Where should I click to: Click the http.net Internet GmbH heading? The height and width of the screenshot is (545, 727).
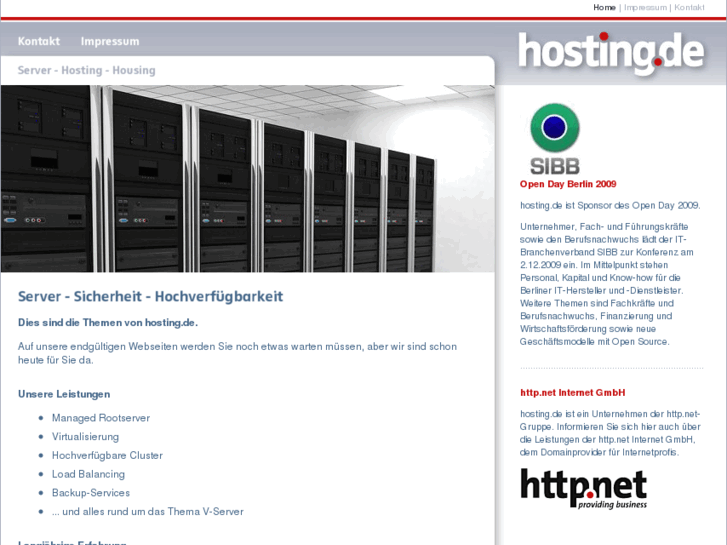coord(573,393)
